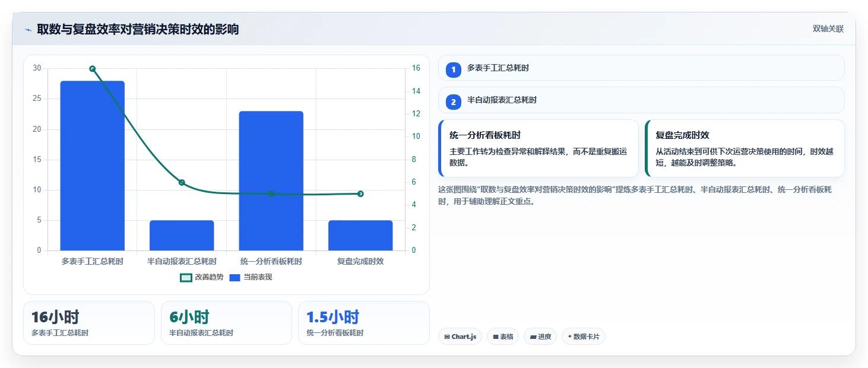This screenshot has height=368, width=868.
Task: Click the trend line point above 多表手工汇总耗时
Action: click(x=93, y=69)
